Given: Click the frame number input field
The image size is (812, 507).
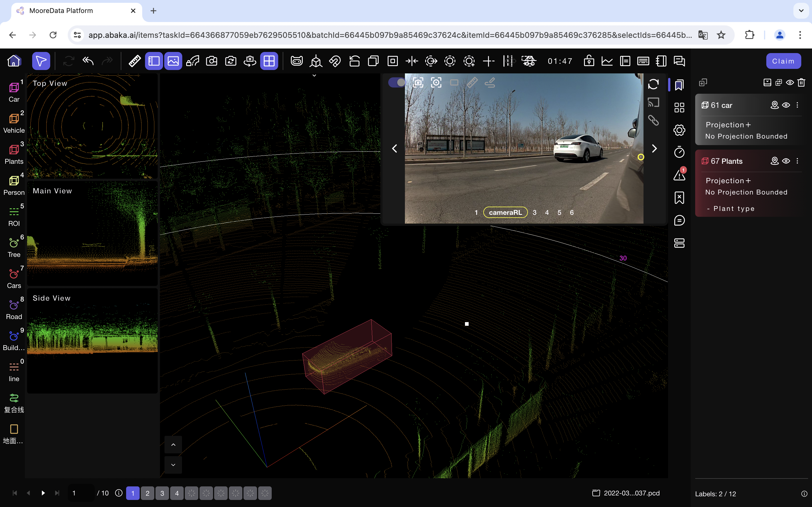Looking at the screenshot, I should 82,493.
